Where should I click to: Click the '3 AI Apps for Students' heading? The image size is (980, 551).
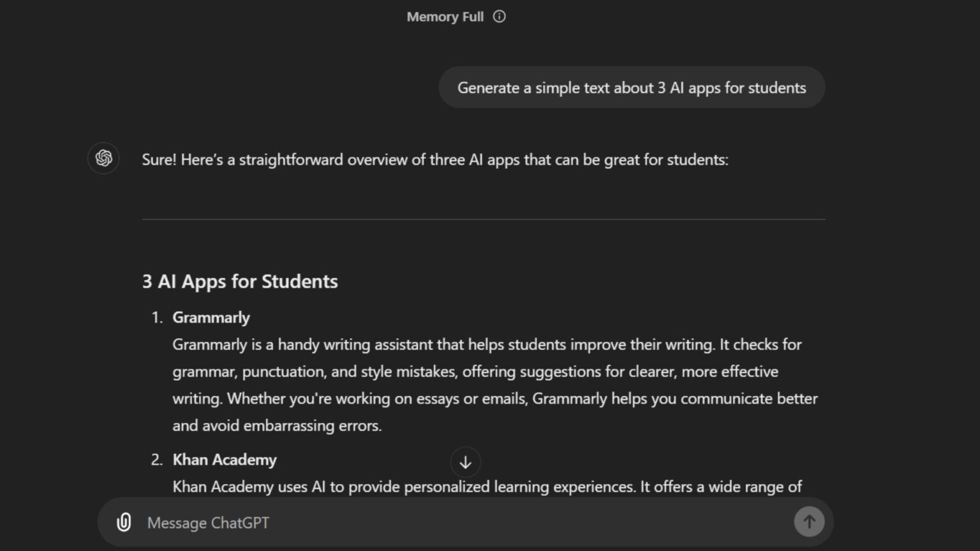[x=240, y=281]
